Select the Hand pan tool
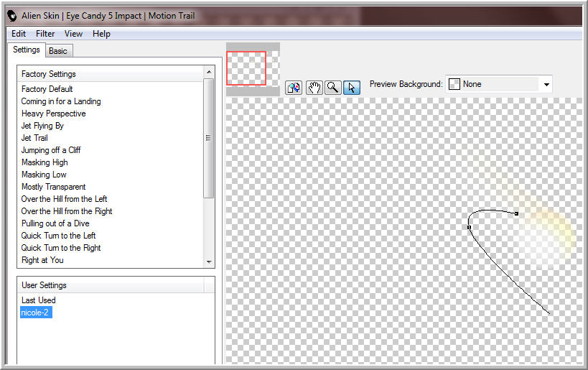588x370 pixels. click(314, 88)
